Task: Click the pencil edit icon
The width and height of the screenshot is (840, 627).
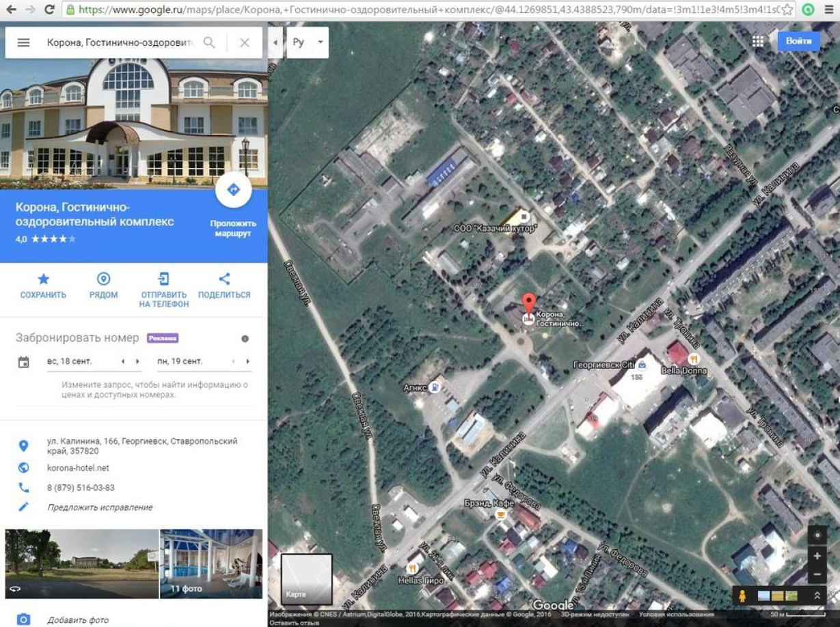Action: pyautogui.click(x=24, y=507)
